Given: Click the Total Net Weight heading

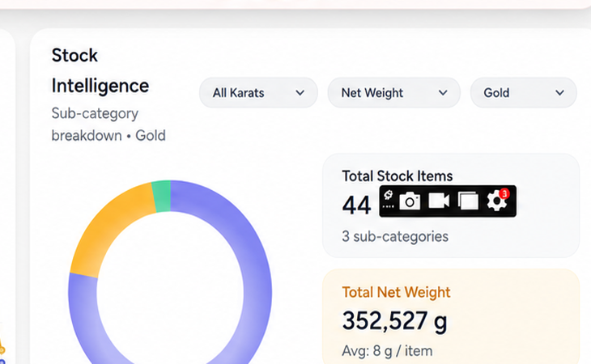Looking at the screenshot, I should tap(396, 293).
